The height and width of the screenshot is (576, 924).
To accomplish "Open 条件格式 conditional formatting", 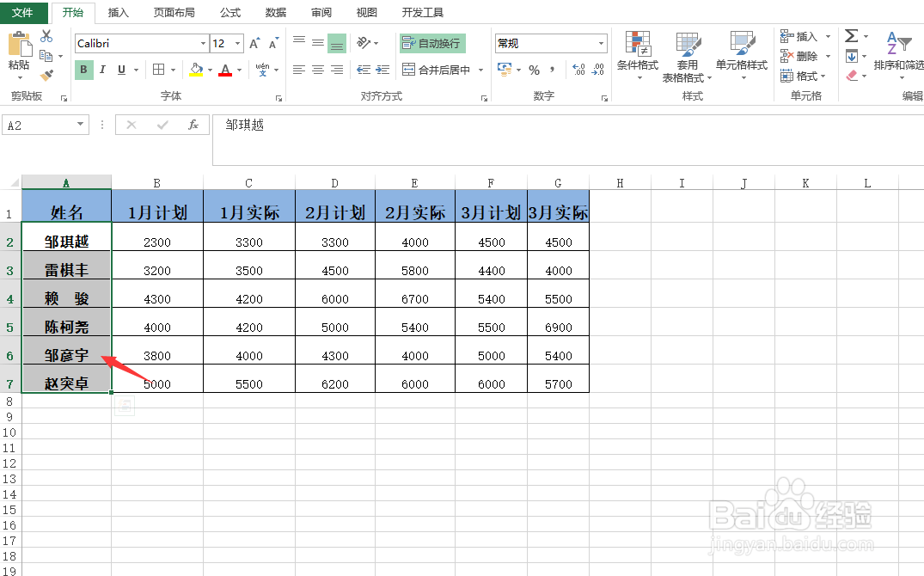I will pos(638,55).
